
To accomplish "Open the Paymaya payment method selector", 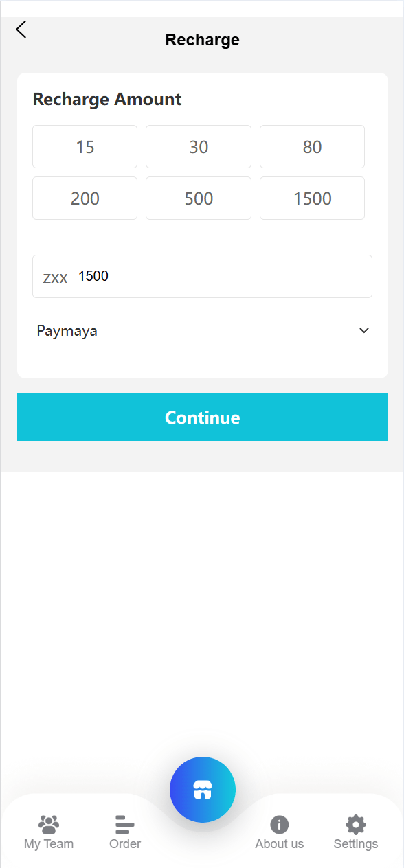I will click(203, 331).
